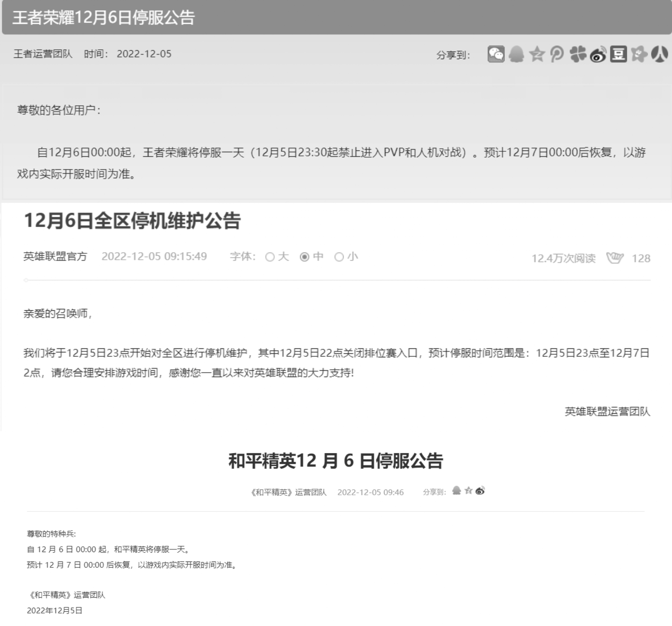Click the QQ penguin icon beside 分享到 in 和平精英 notice

[456, 490]
